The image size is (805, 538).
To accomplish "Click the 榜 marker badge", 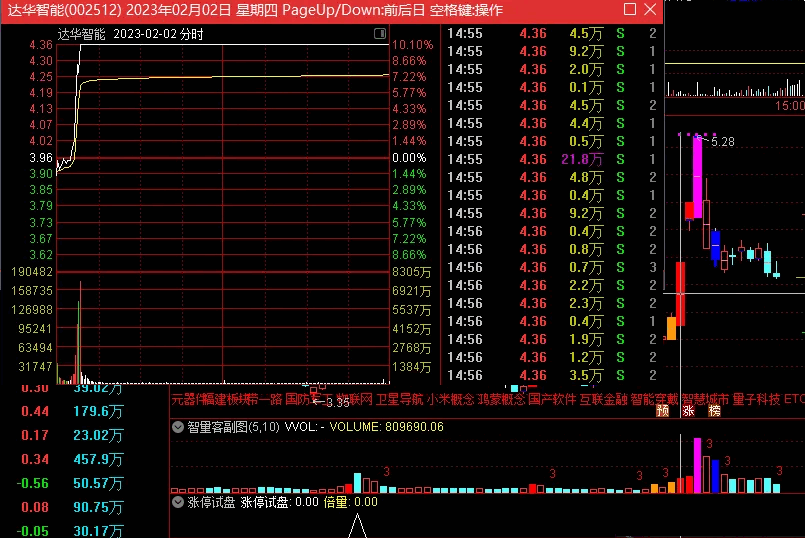I will pos(714,411).
